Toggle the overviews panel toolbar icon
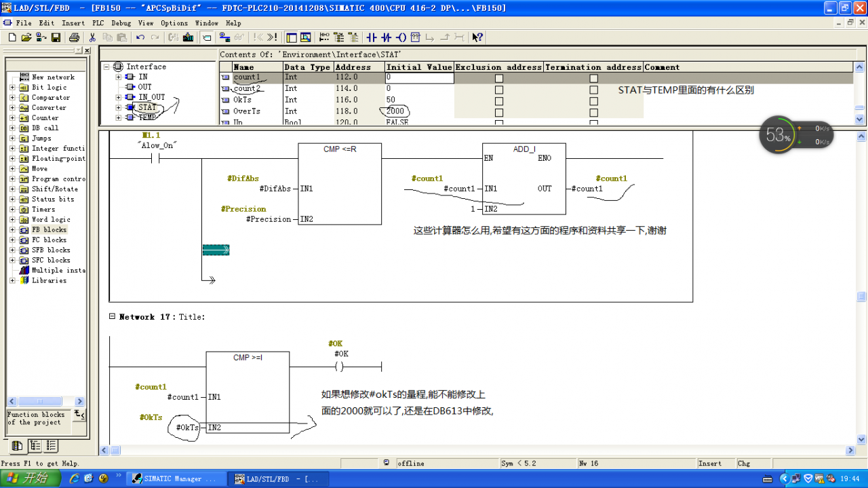The image size is (868, 488). tap(292, 37)
